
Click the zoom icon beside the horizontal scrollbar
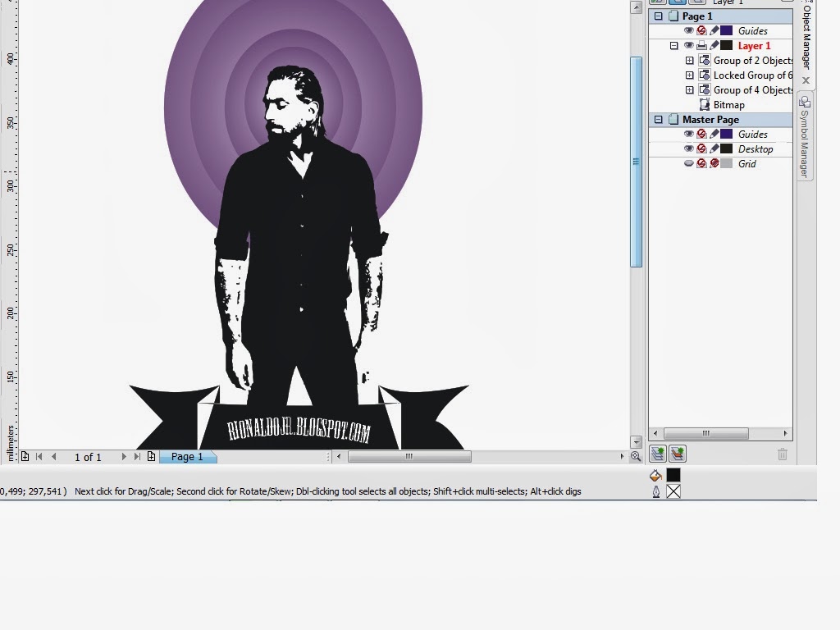pos(637,455)
